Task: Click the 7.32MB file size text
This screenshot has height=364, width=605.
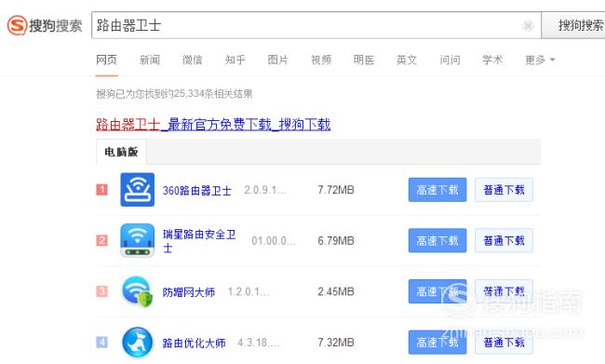Action: 336,343
